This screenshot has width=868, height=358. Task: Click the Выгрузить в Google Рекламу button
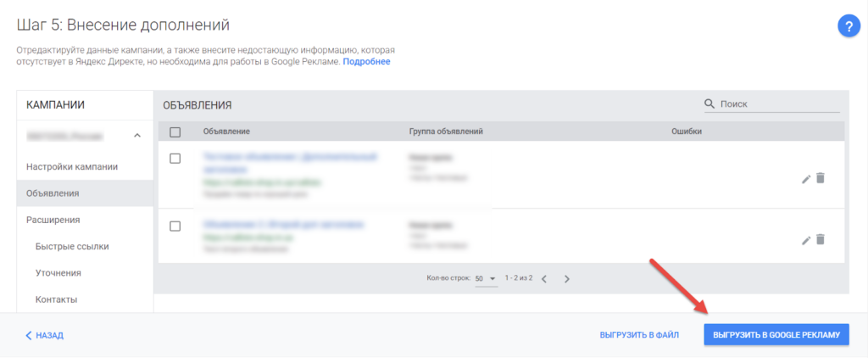click(x=776, y=335)
